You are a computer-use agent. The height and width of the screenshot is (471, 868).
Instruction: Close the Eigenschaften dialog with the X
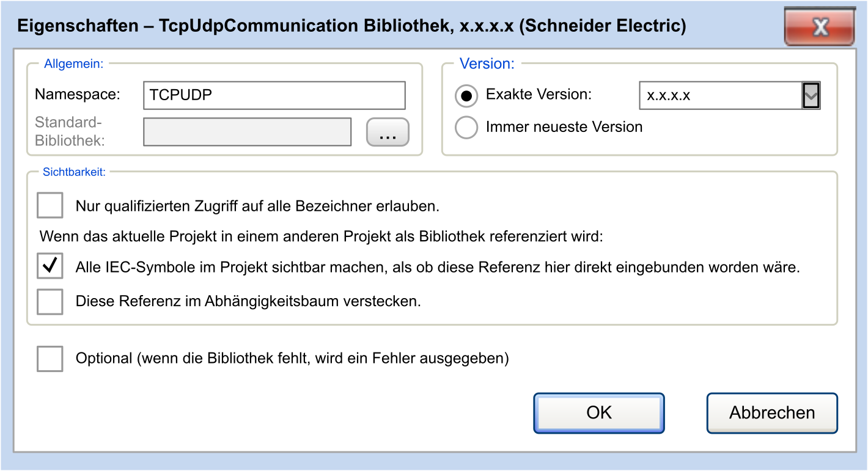point(819,28)
